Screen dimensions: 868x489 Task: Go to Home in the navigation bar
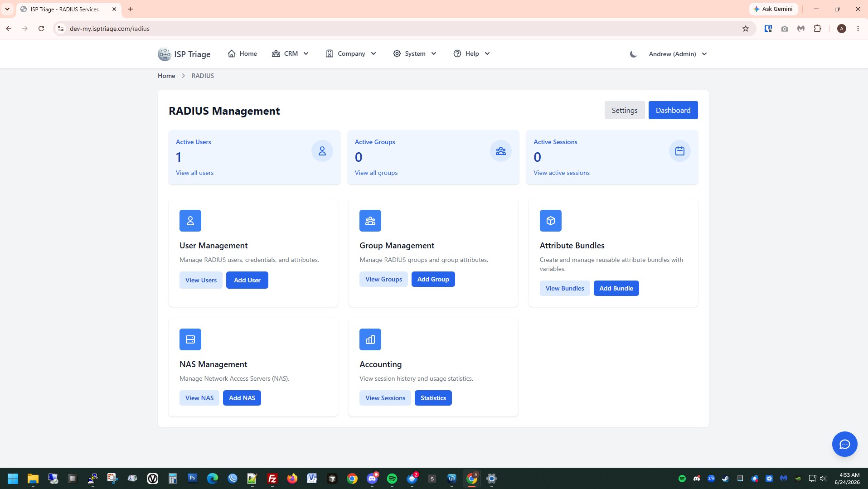point(242,53)
